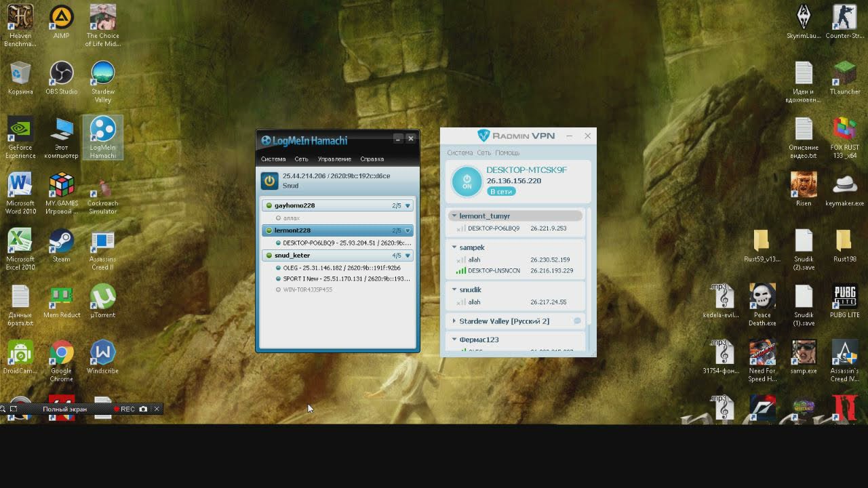Image resolution: width=868 pixels, height=488 pixels.
Task: Collapse the sampek network in Radmin
Action: (454, 247)
